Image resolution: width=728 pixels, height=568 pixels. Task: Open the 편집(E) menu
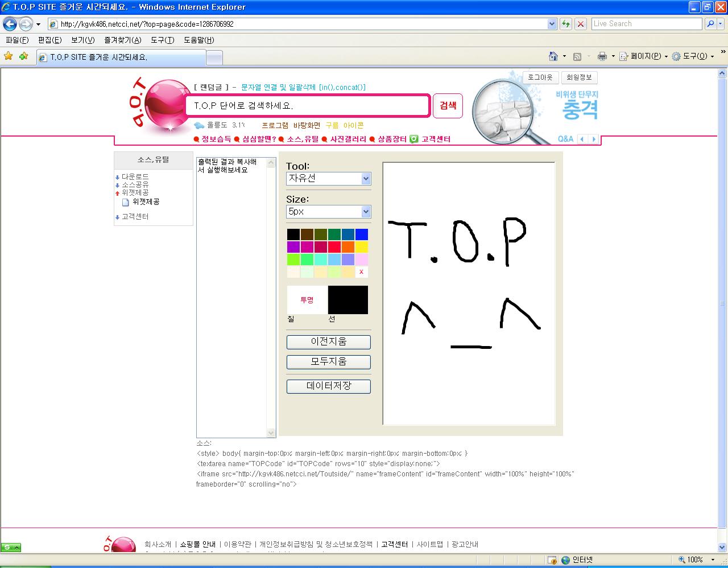(49, 40)
